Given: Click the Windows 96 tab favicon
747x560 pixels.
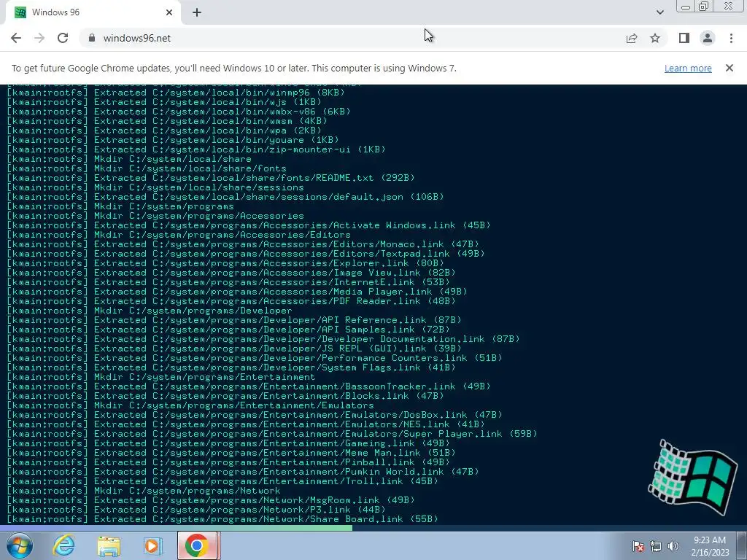Looking at the screenshot, I should coord(20,12).
